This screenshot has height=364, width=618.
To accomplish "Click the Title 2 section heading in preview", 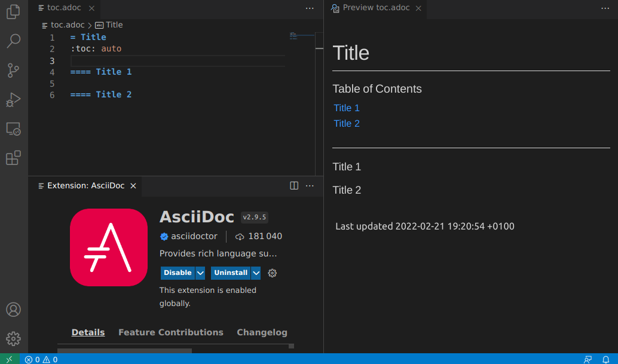I will click(x=347, y=190).
